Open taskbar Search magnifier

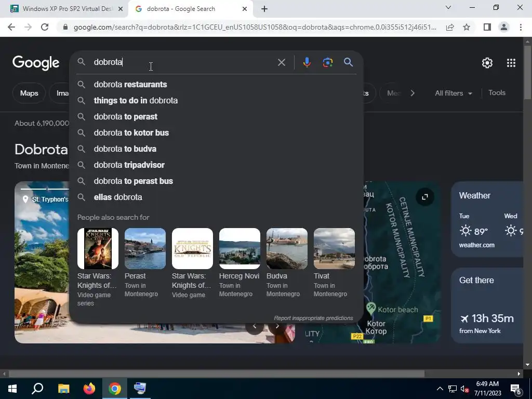pos(37,389)
